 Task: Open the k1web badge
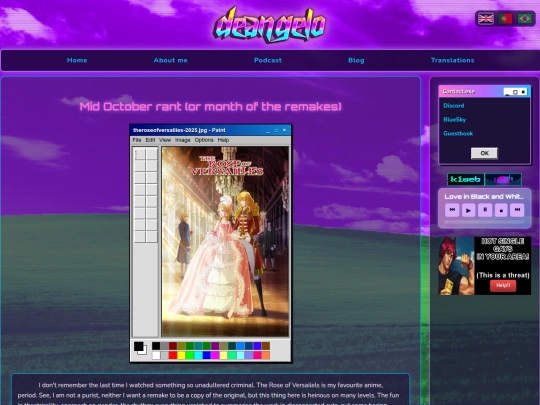click(466, 179)
